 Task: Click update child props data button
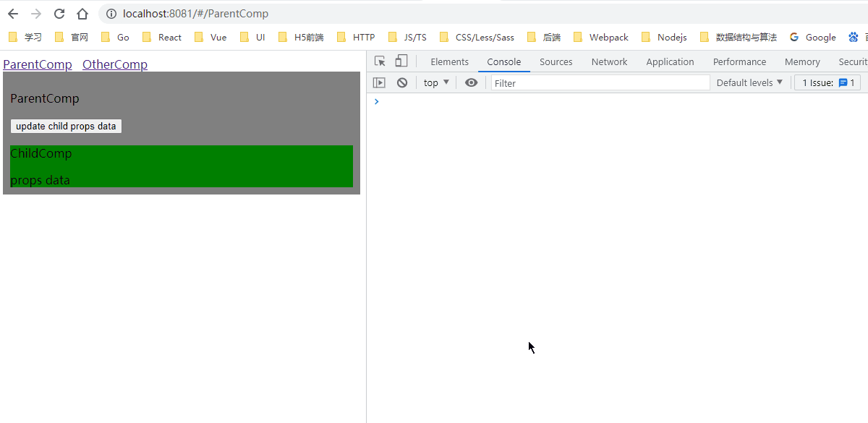pyautogui.click(x=66, y=126)
